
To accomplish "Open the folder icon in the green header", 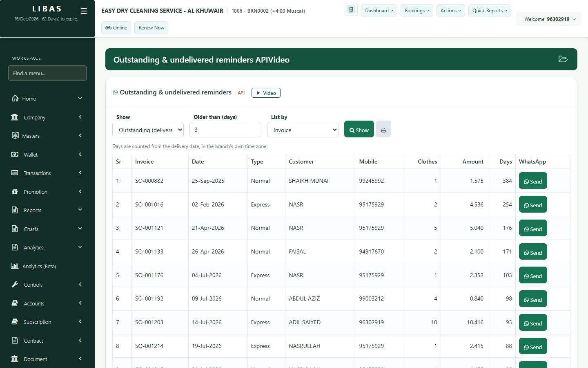I will (563, 59).
